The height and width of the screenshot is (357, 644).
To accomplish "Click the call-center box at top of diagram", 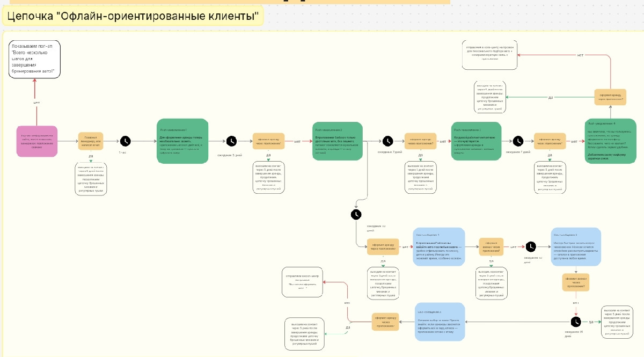I will [x=490, y=54].
